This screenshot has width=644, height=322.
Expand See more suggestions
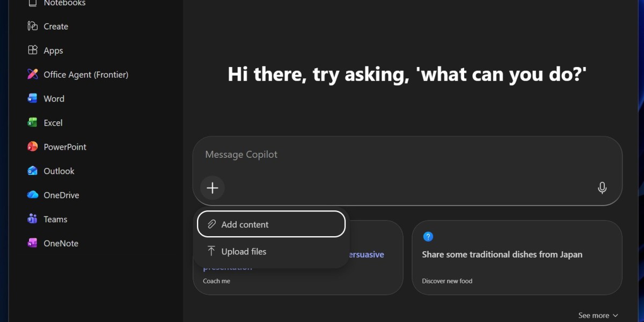click(598, 316)
